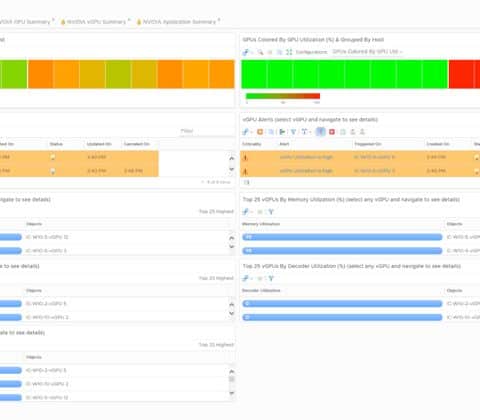This screenshot has width=480, height=420.
Task: Click the funnel filter icon in vGPU Alerts toolbar
Action: click(x=293, y=132)
